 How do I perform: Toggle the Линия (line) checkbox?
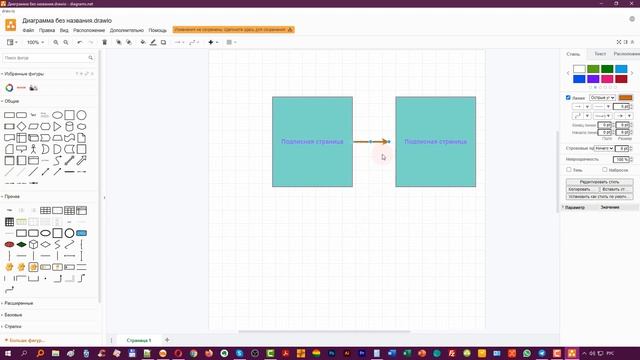click(568, 98)
